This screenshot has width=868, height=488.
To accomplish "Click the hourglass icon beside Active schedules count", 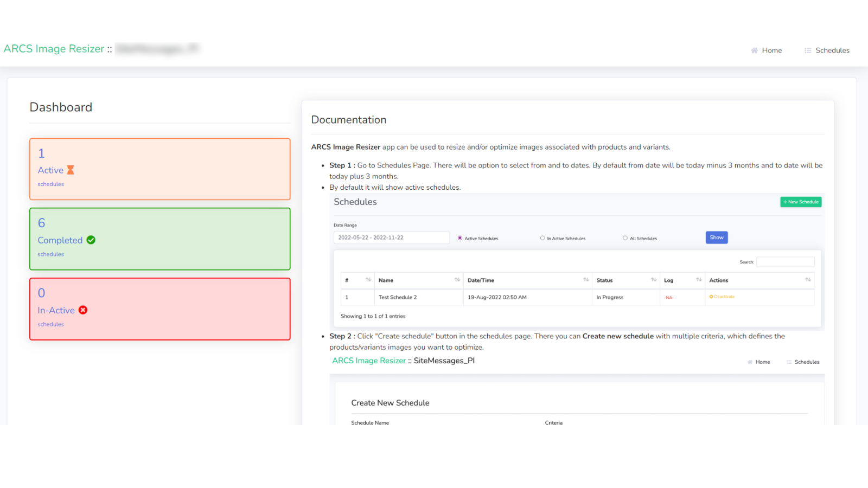I will (71, 170).
